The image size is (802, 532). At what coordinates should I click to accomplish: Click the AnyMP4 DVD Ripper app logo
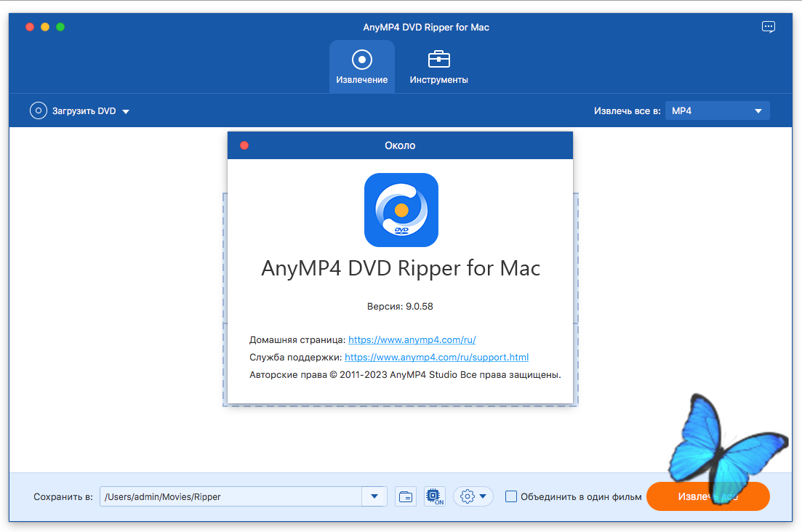click(401, 210)
